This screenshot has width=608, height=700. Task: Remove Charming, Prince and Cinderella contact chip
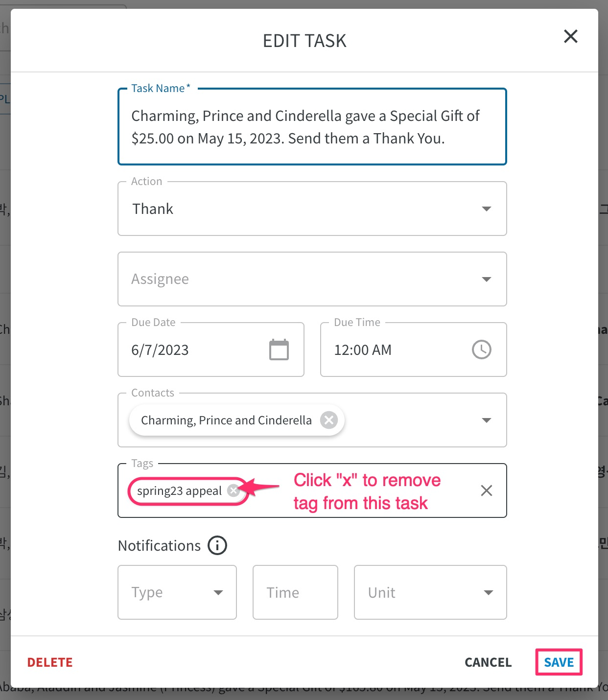[329, 420]
